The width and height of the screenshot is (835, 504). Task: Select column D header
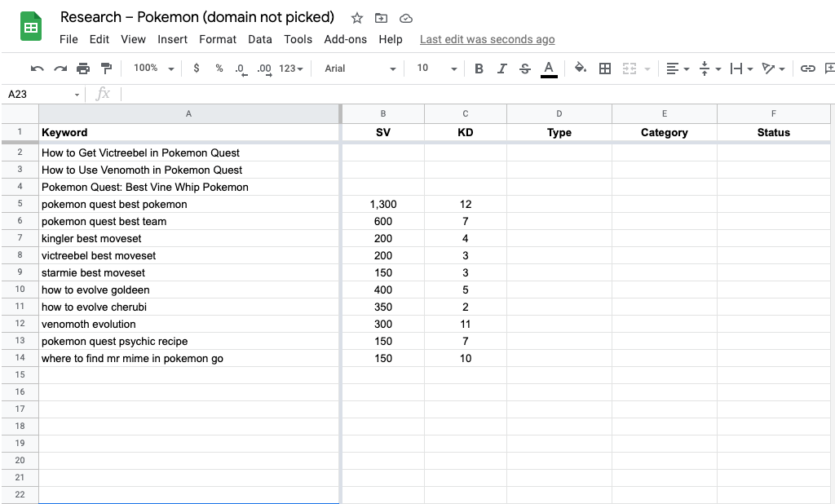coord(559,113)
